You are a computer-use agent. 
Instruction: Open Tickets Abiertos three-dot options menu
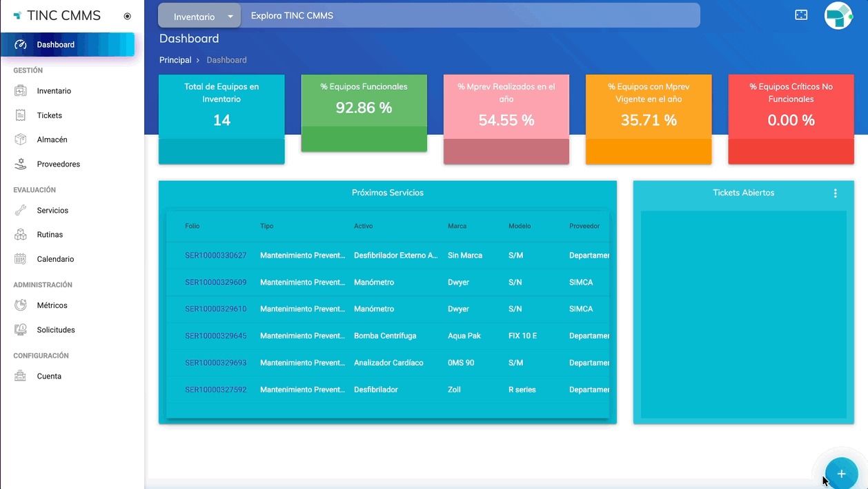[835, 193]
